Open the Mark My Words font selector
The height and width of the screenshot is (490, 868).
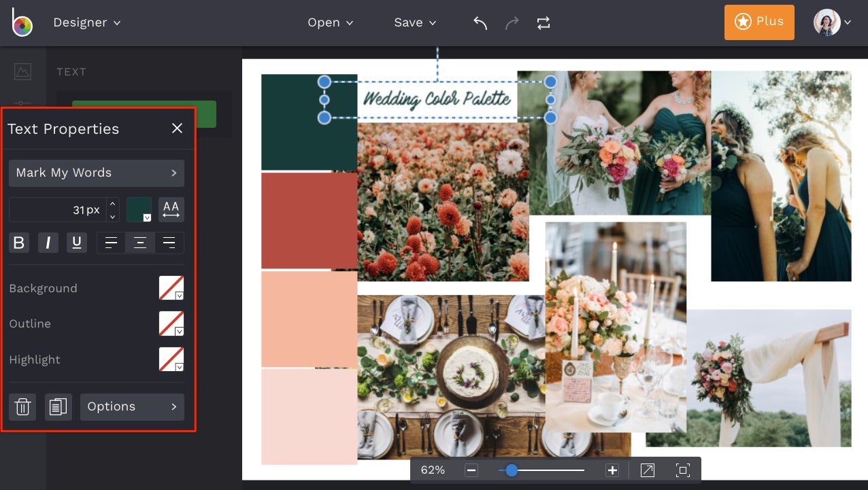(x=96, y=173)
